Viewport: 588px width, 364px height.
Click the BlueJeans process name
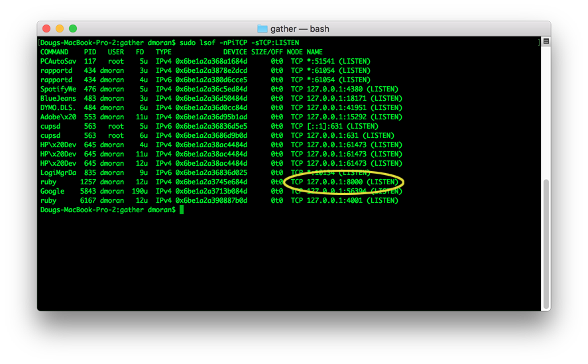click(58, 98)
